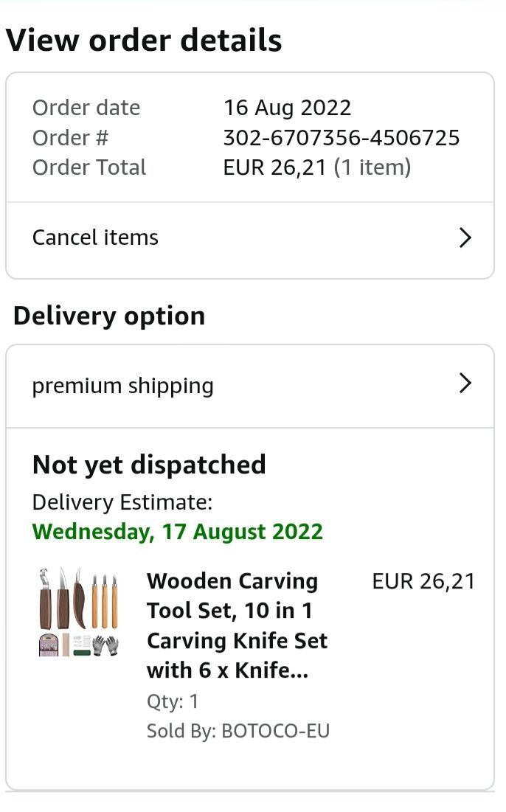Click order number 302-6707356-4506725
The image size is (506, 812).
point(342,138)
